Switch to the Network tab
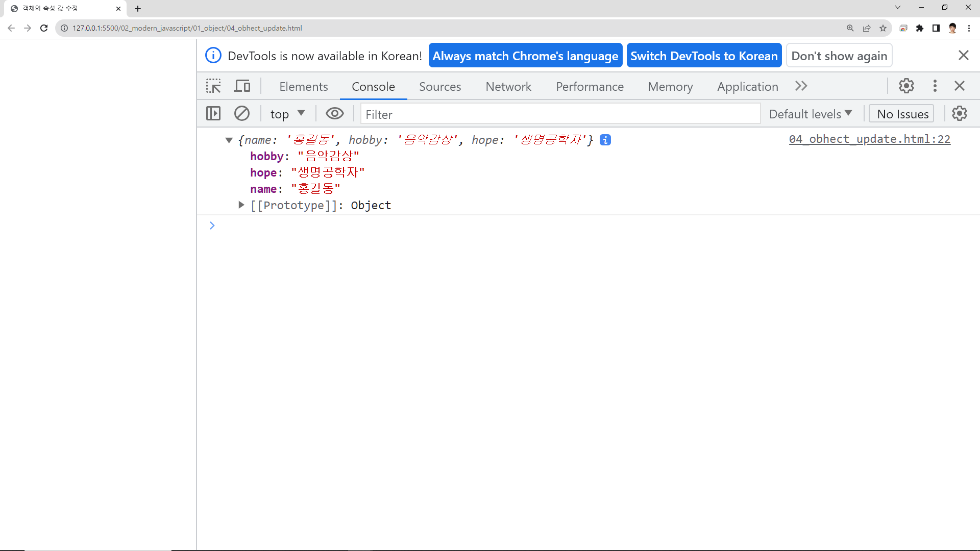This screenshot has width=980, height=551. tap(508, 87)
